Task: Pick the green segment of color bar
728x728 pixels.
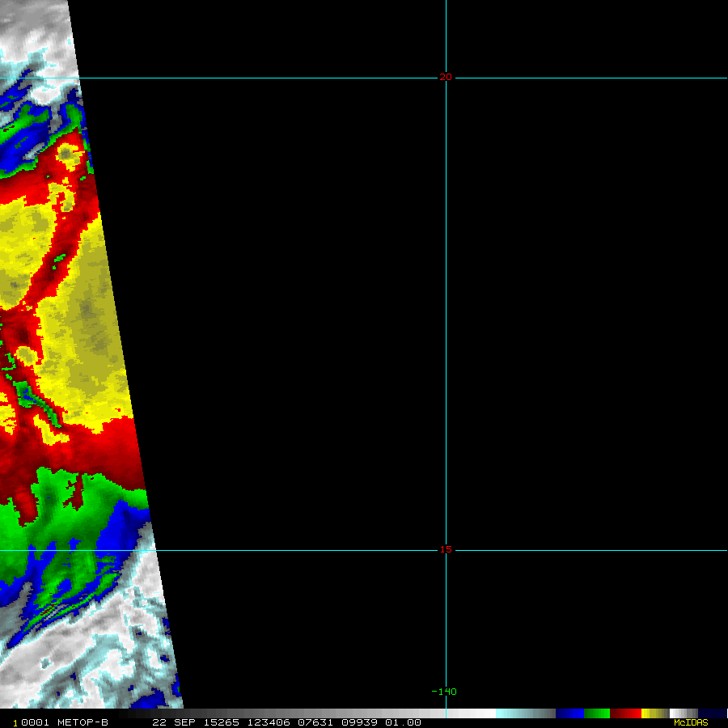Action: [x=597, y=713]
